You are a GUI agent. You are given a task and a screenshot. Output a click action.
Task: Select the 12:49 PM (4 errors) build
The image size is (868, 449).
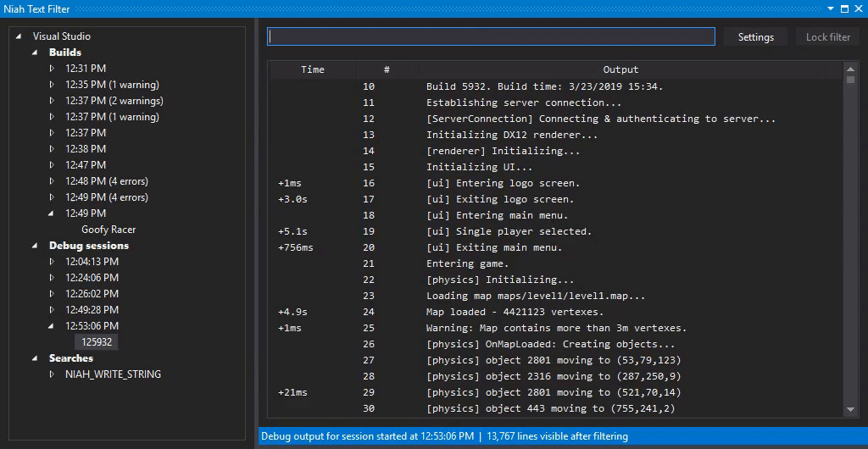106,197
